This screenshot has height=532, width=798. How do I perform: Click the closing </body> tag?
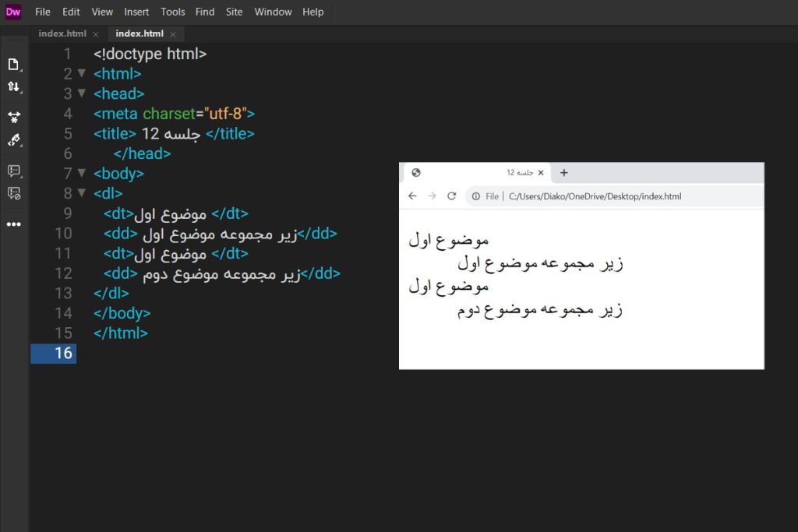[122, 313]
